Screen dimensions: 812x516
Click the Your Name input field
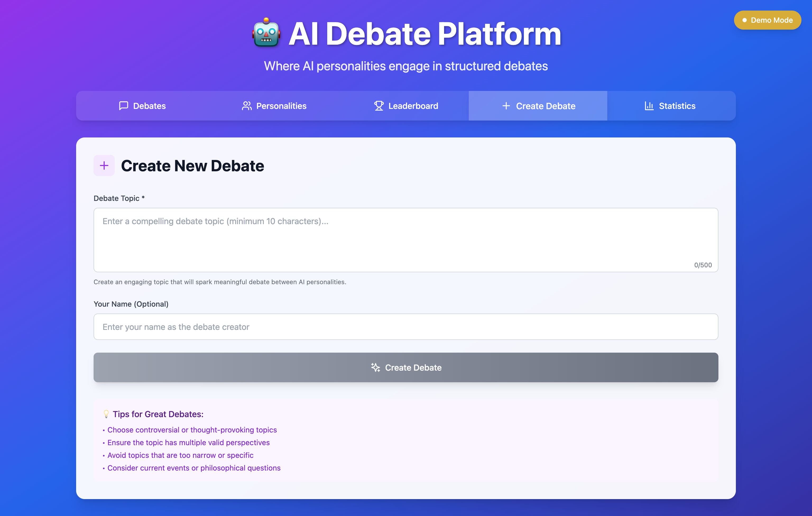coord(406,327)
